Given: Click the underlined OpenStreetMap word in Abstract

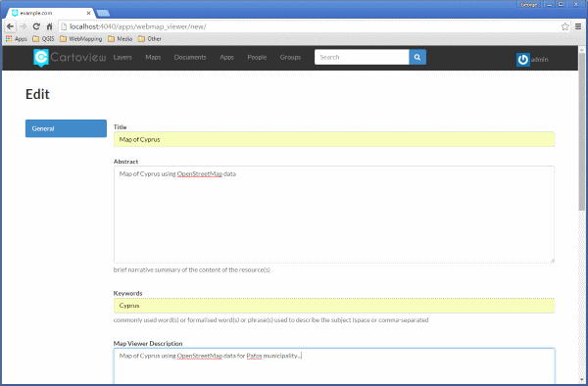Looking at the screenshot, I should pyautogui.click(x=200, y=173).
